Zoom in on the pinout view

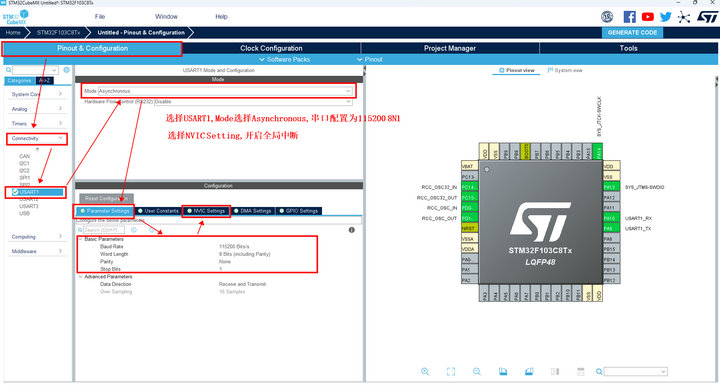tap(425, 371)
